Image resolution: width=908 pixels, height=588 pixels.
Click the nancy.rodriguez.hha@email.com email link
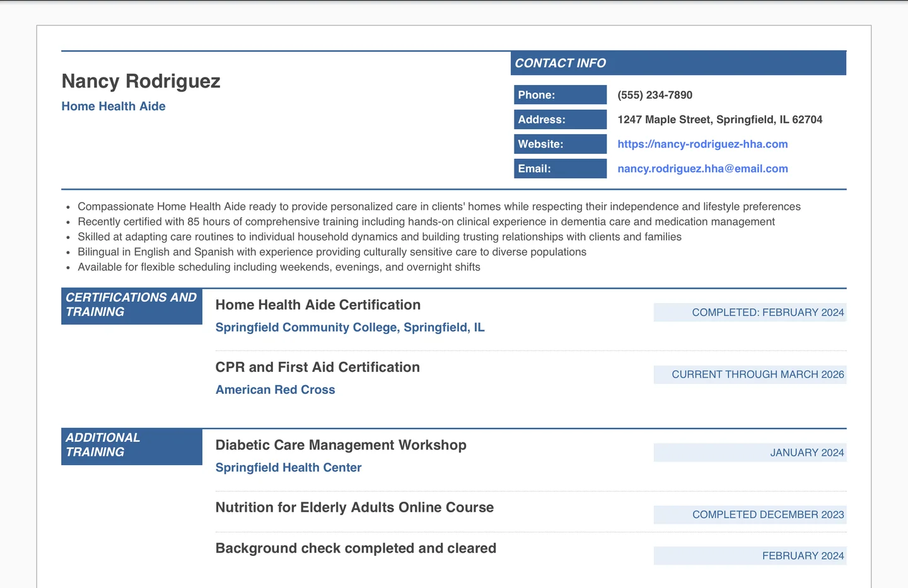[x=702, y=169]
